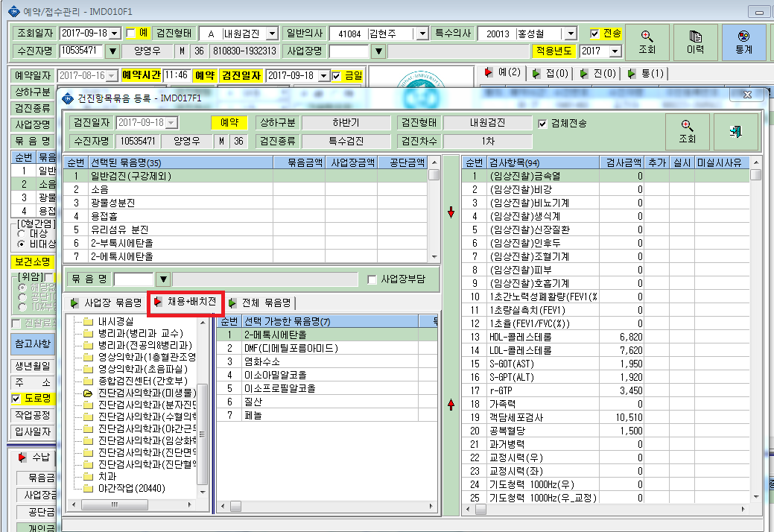This screenshot has width=774, height=532.
Task: Click the exit door icon in dialog
Action: (x=735, y=132)
